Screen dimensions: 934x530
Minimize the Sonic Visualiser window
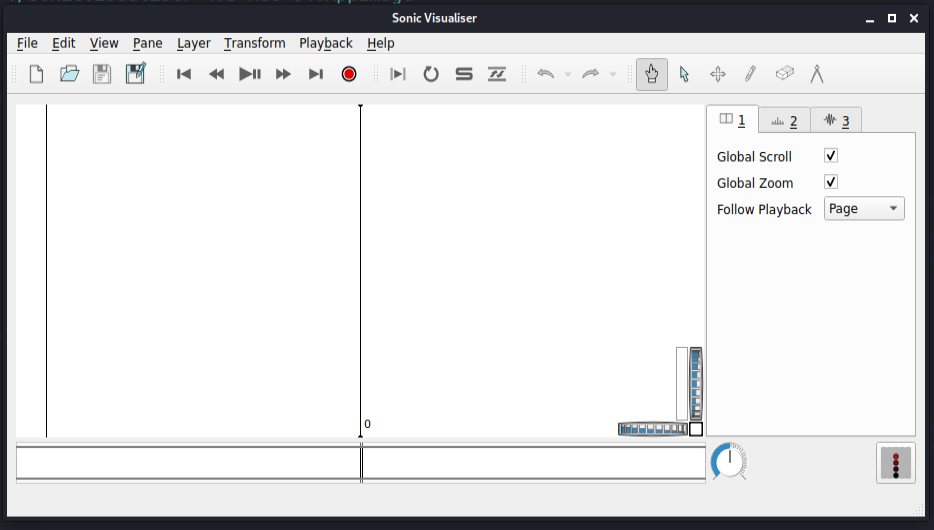pos(870,18)
